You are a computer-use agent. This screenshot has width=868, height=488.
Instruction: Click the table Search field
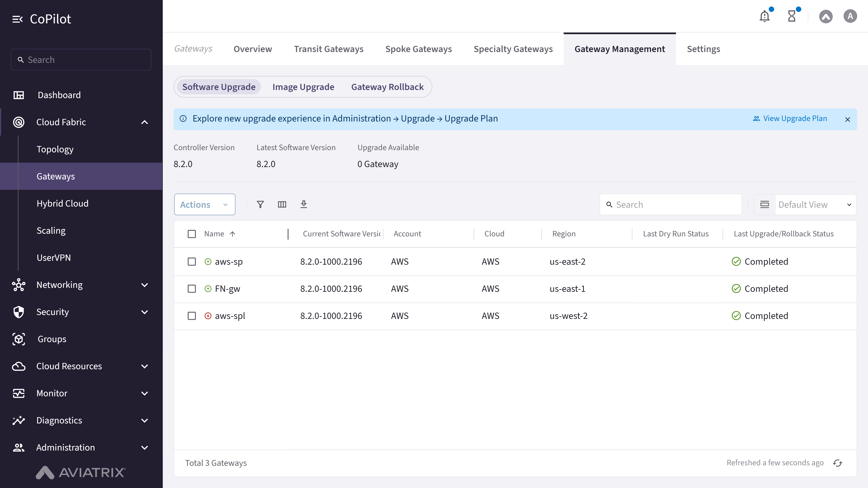click(670, 204)
